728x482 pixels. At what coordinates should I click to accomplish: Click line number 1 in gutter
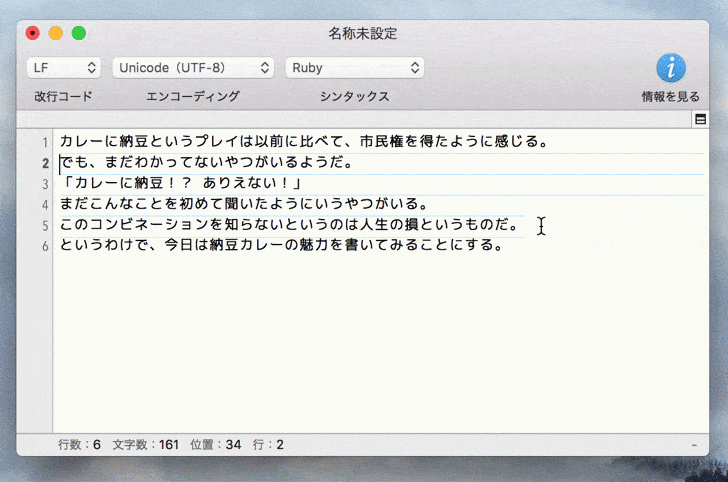click(x=45, y=142)
